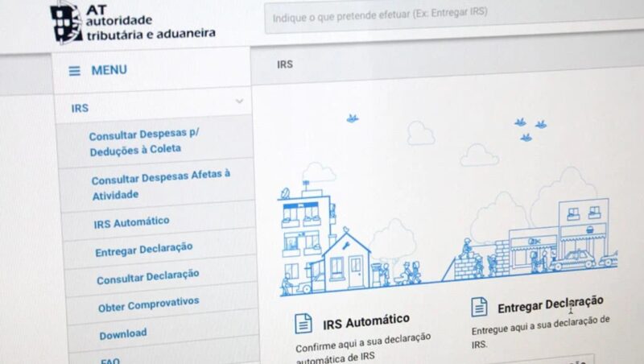Click 'Entregue aqui a sua declaração de IRS' text
Viewport: 644px width, 364px height.
click(x=540, y=332)
